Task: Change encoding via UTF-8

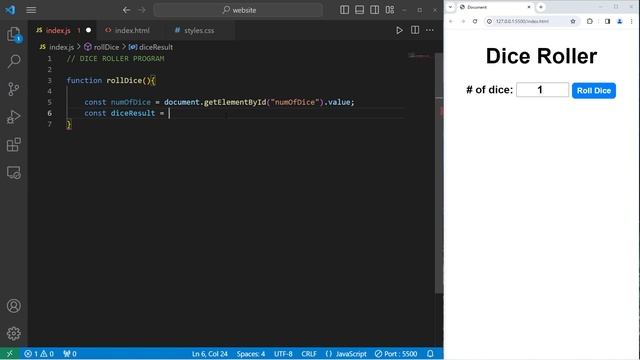Action: tap(283, 354)
